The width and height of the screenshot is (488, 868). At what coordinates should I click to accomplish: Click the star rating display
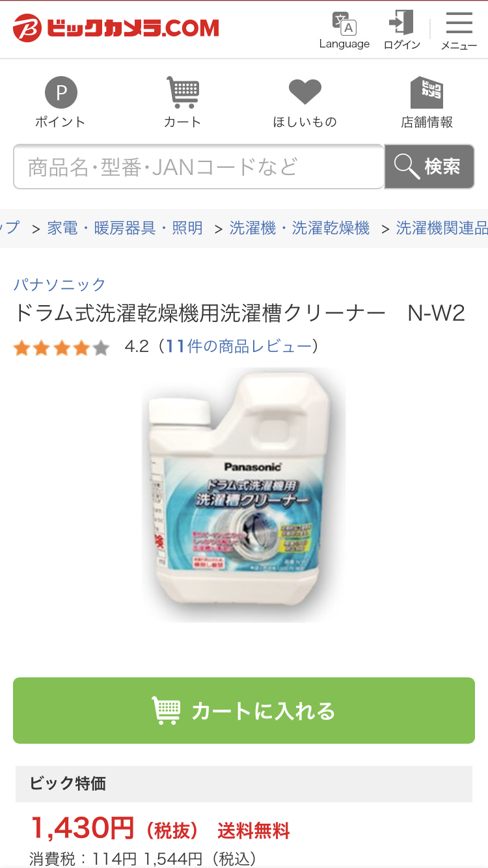coord(61,347)
